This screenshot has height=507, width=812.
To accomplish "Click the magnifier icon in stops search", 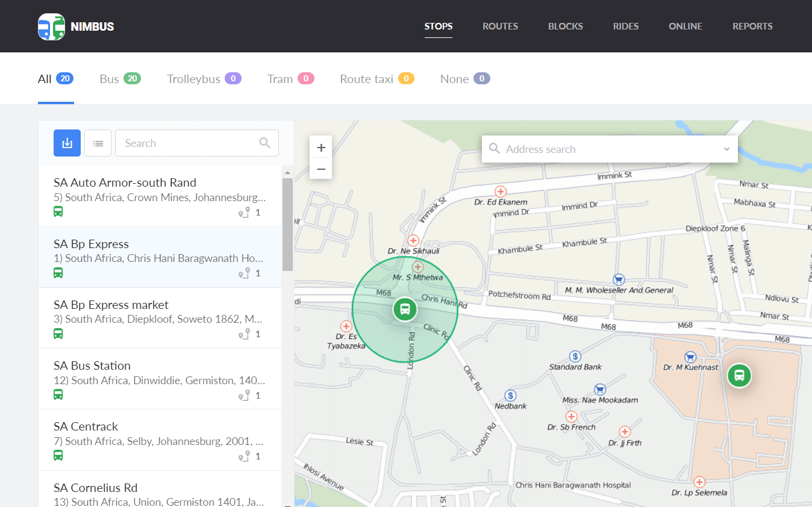I will coord(264,143).
